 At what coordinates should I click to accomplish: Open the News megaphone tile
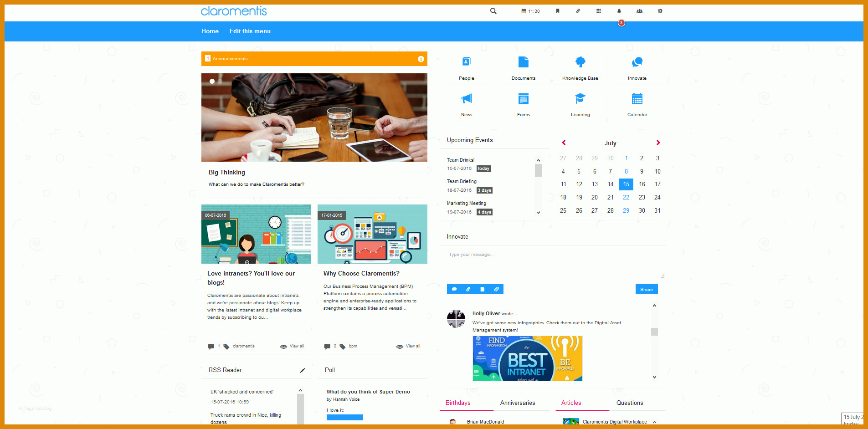(467, 105)
